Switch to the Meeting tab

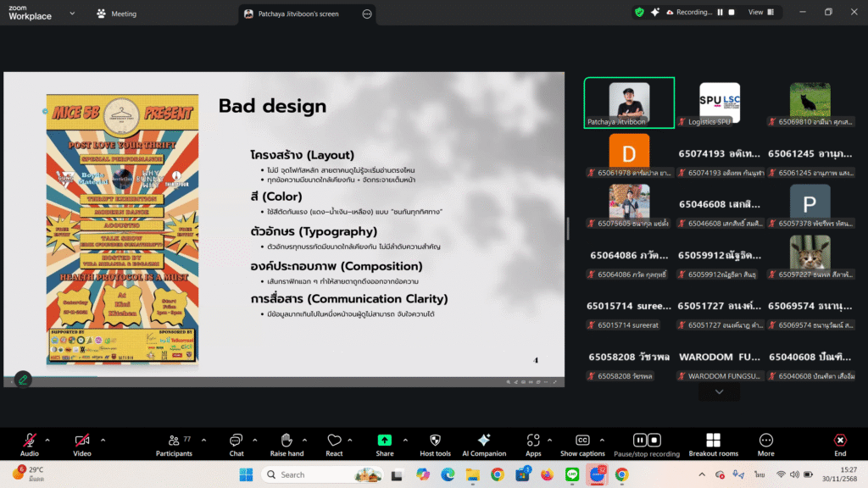[x=117, y=14]
